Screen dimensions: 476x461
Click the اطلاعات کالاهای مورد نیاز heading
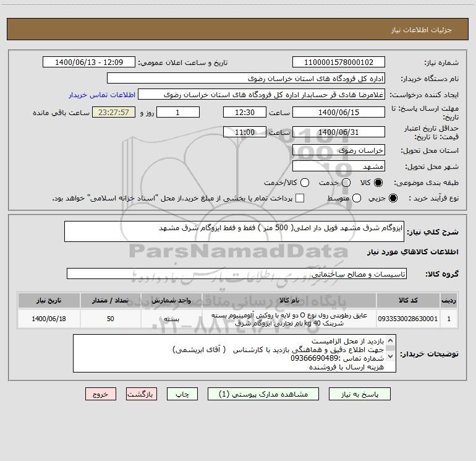[x=412, y=252]
